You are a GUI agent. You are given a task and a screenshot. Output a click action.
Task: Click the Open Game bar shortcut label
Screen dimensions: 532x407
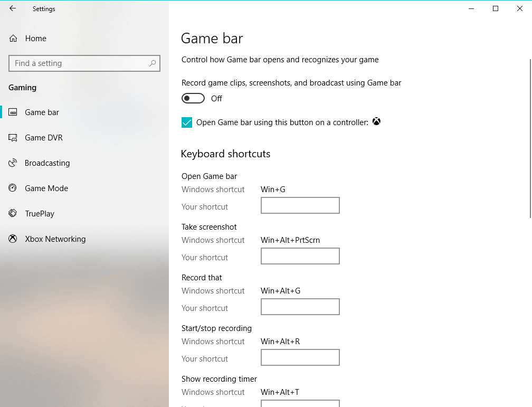tap(210, 176)
